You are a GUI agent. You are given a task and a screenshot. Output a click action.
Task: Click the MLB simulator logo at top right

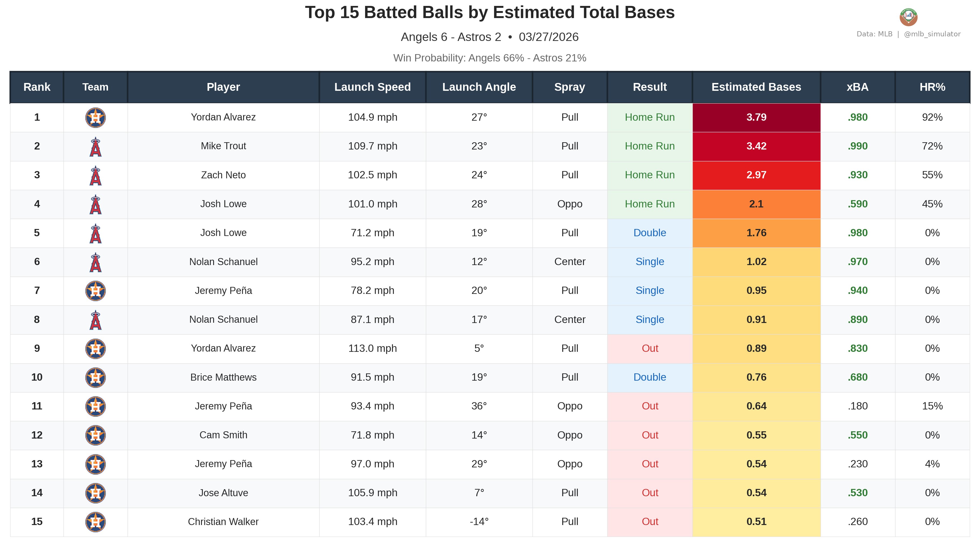(x=908, y=17)
